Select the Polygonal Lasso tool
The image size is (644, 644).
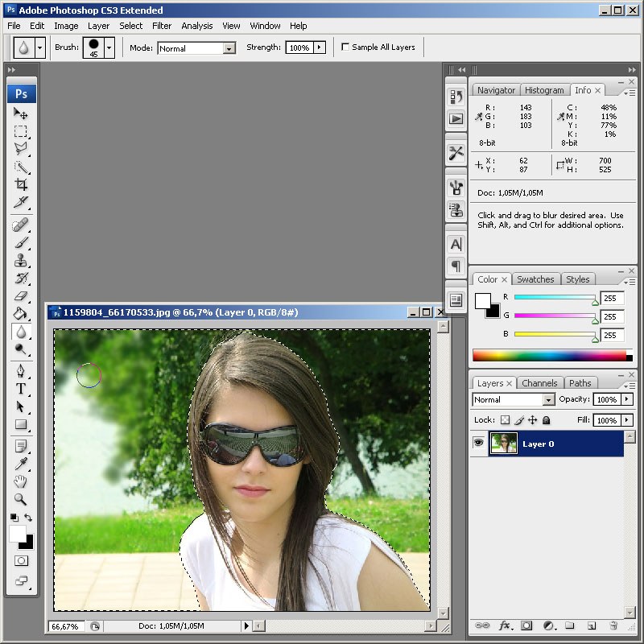click(x=21, y=149)
